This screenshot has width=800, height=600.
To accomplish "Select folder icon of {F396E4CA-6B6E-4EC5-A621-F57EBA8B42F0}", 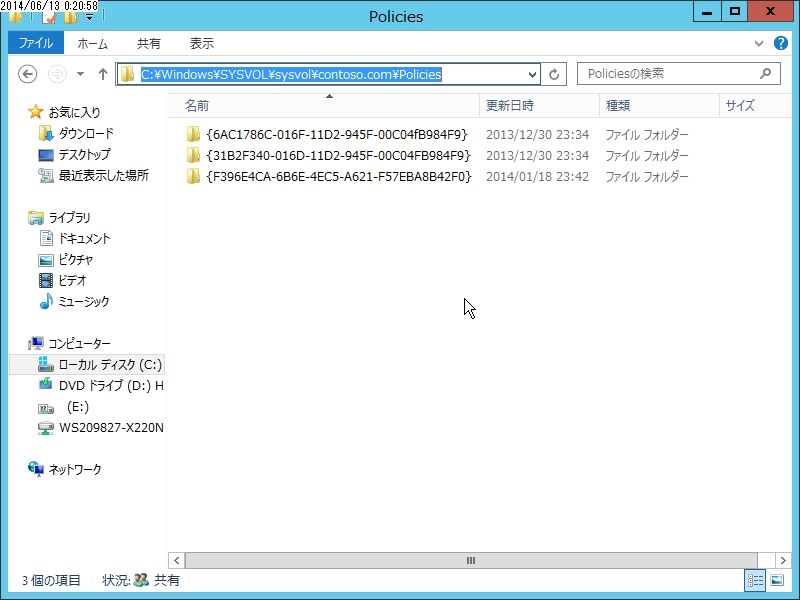I will 193,177.
